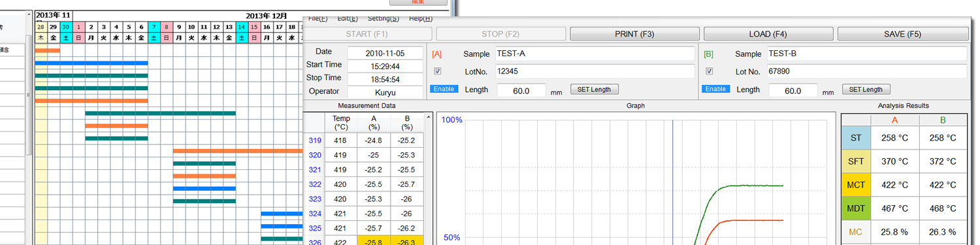The height and width of the screenshot is (245, 980).
Task: Click the 25.8 % MC value for A
Action: click(x=894, y=232)
